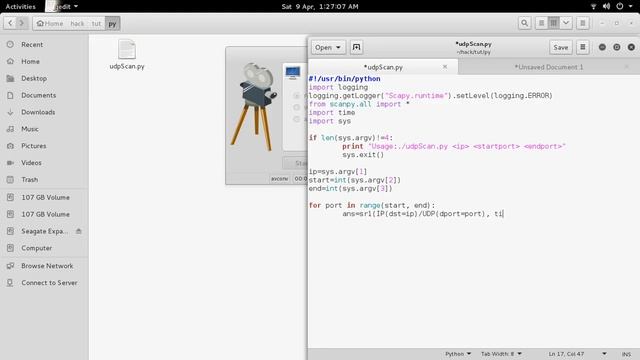Screen dimensions: 640x360
Task: Select the first radio option in recorder window
Action: pos(297,96)
